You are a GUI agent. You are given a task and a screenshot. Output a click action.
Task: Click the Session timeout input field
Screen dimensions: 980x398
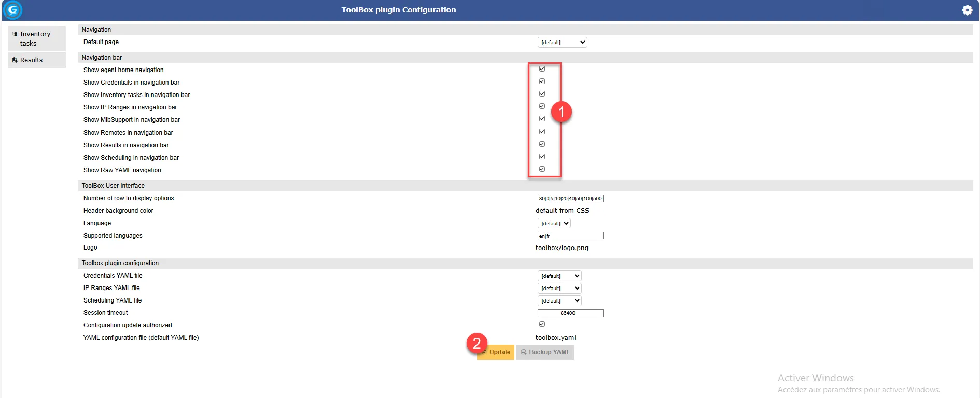tap(570, 313)
